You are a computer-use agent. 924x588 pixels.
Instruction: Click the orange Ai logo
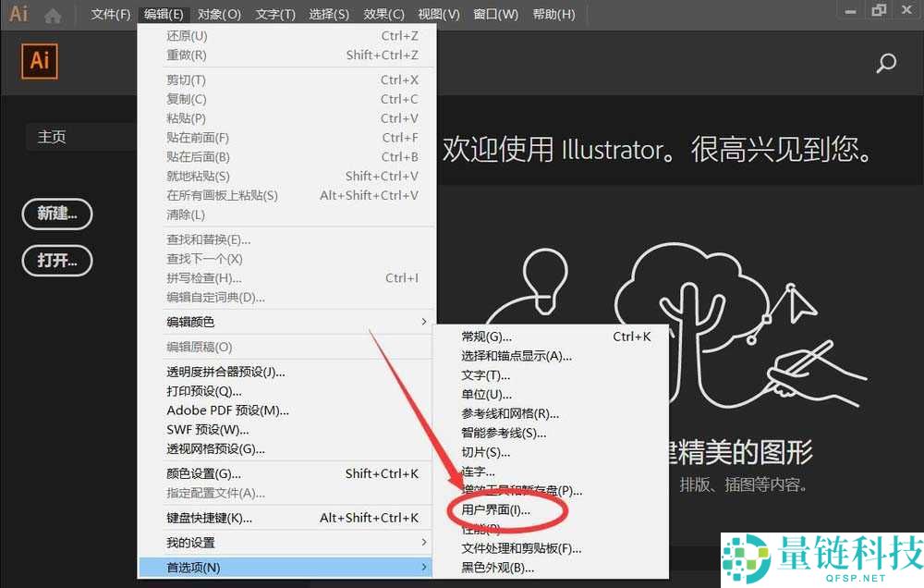point(40,61)
